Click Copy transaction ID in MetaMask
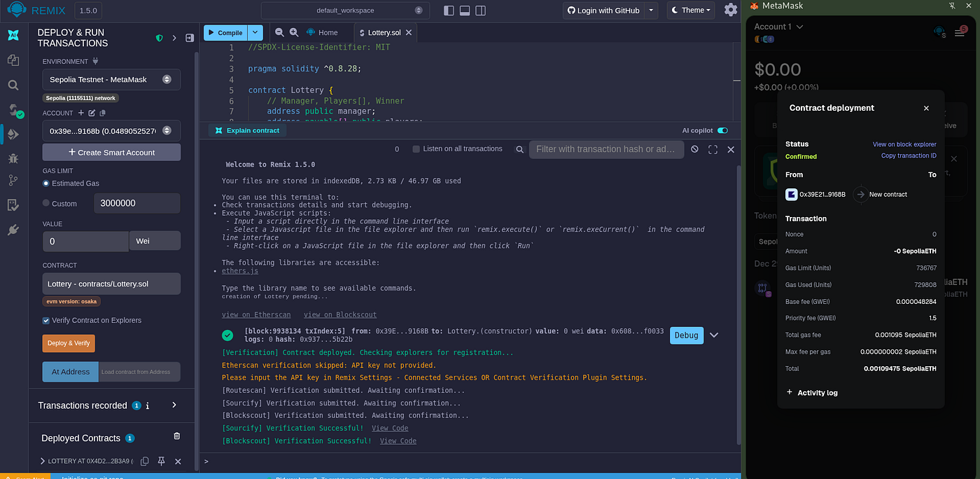Screen dimensions: 980x479 click(x=909, y=155)
